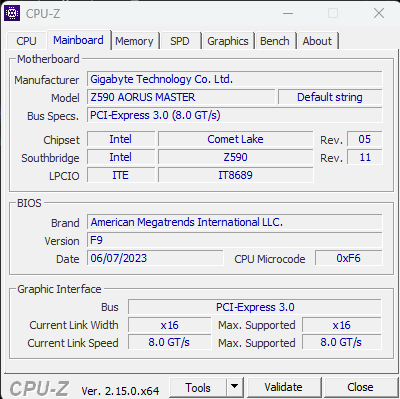The height and width of the screenshot is (399, 400).
Task: Minimize the CPU-Z window
Action: pos(288,13)
